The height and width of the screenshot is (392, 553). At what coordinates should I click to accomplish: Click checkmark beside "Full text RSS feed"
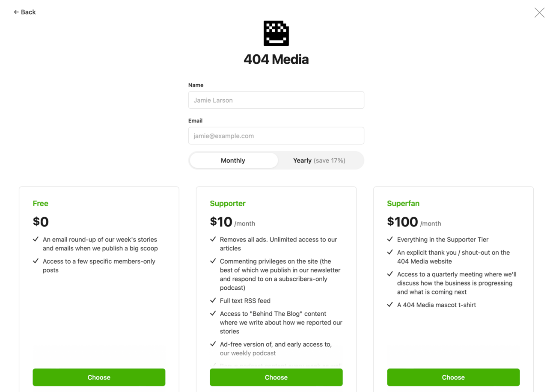tap(213, 300)
